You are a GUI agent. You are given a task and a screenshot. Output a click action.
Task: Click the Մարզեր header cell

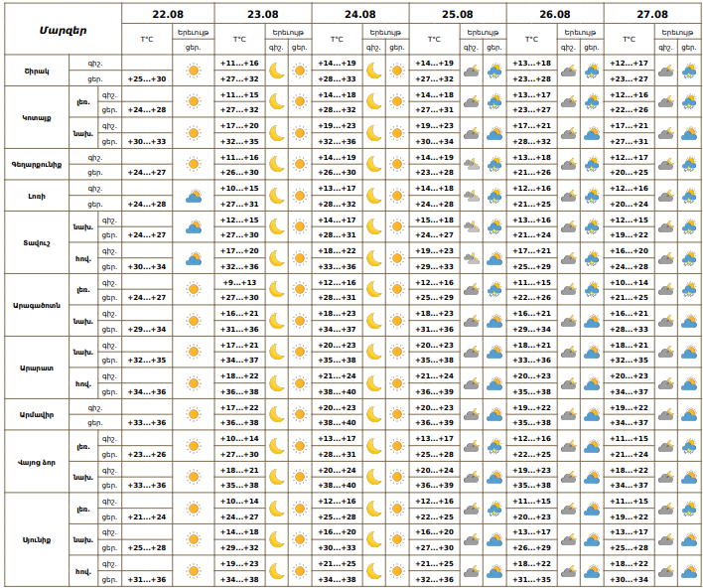[x=63, y=30]
